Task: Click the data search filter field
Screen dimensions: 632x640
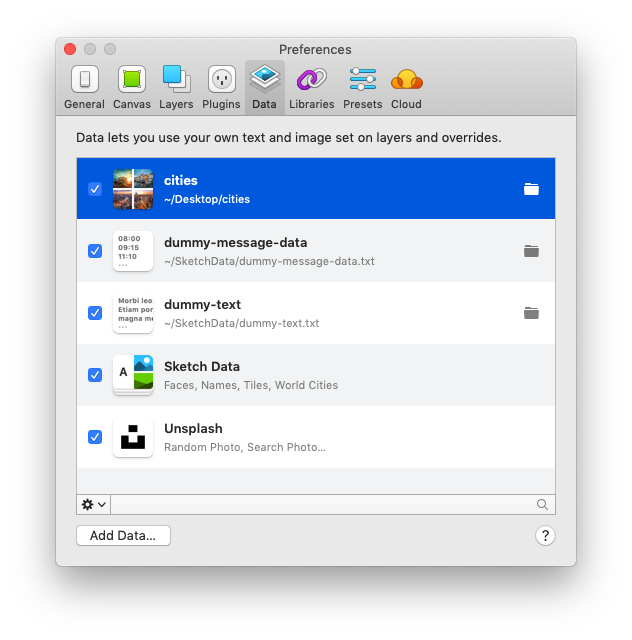Action: coord(330,505)
